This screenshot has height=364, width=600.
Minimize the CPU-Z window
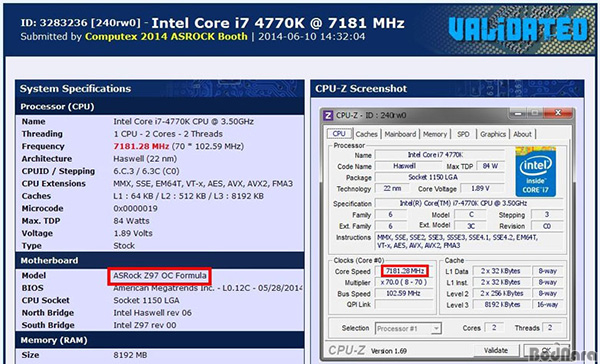tap(518, 113)
